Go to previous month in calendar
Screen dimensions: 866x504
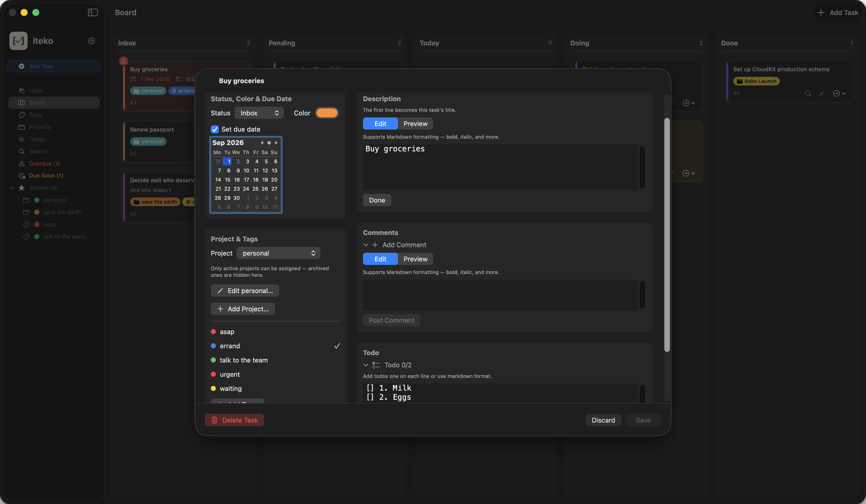click(262, 143)
